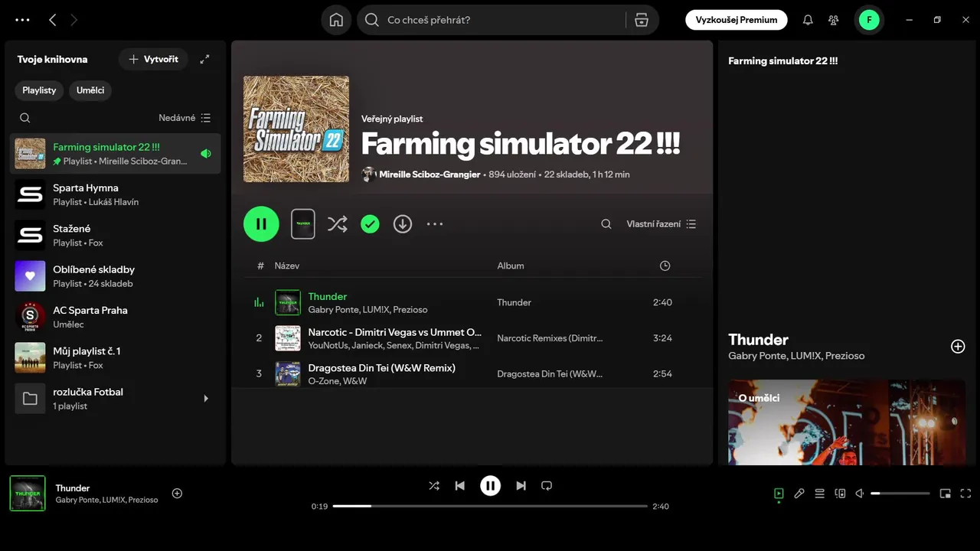The height and width of the screenshot is (551, 980).
Task: Select the Thunder track row
Action: (473, 302)
